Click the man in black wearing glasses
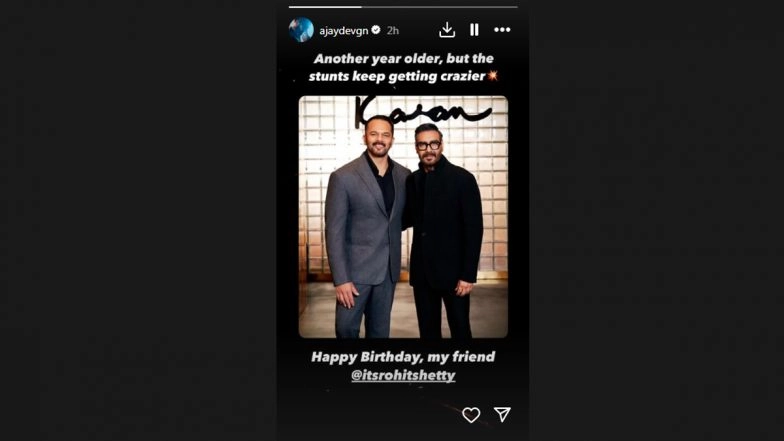 pyautogui.click(x=444, y=230)
